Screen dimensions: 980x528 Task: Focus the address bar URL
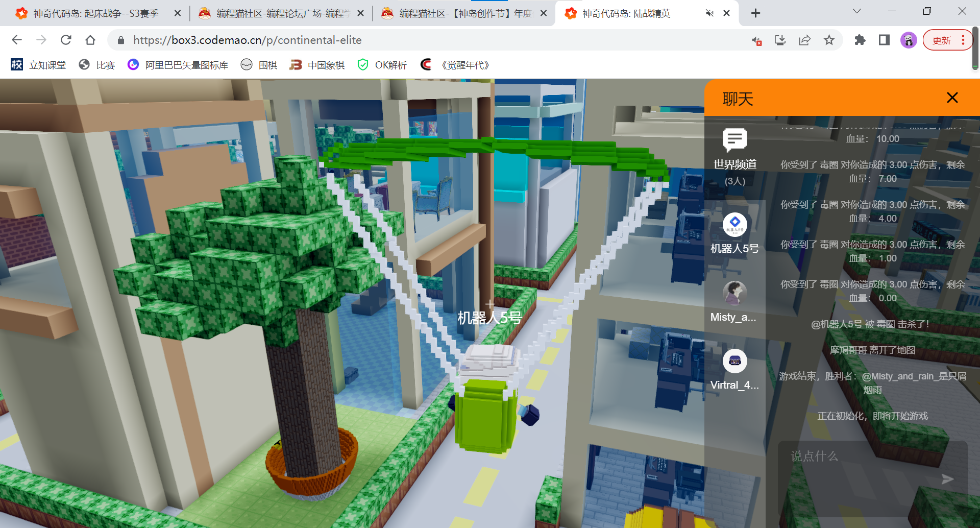point(248,40)
